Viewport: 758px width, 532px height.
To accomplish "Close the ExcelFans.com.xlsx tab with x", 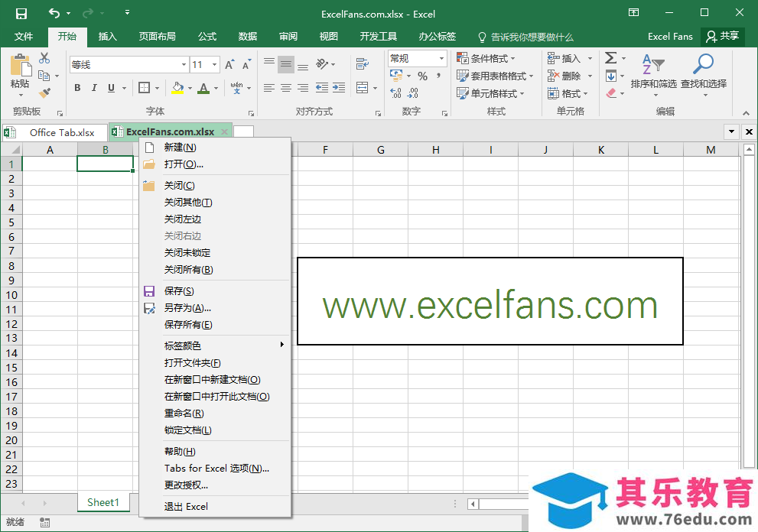I will click(x=224, y=131).
